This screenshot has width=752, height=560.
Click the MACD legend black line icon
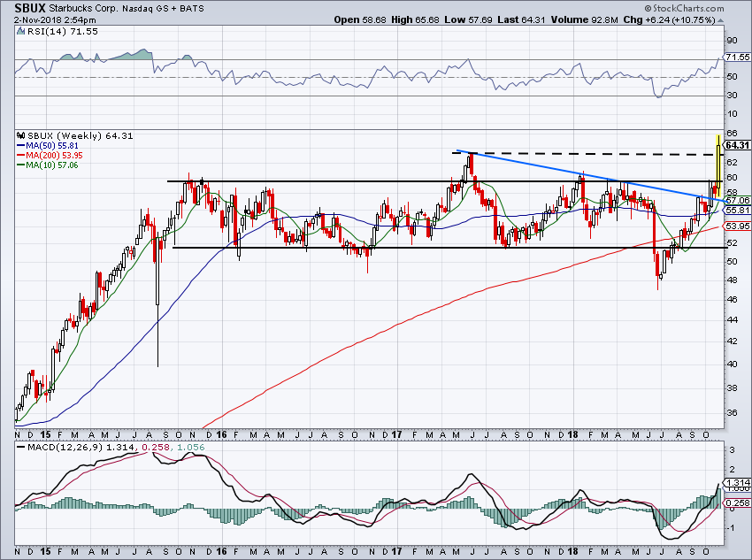20,448
